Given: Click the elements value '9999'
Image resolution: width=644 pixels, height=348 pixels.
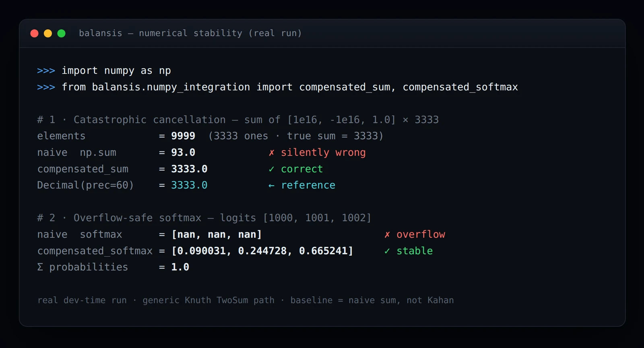Looking at the screenshot, I should tap(183, 136).
